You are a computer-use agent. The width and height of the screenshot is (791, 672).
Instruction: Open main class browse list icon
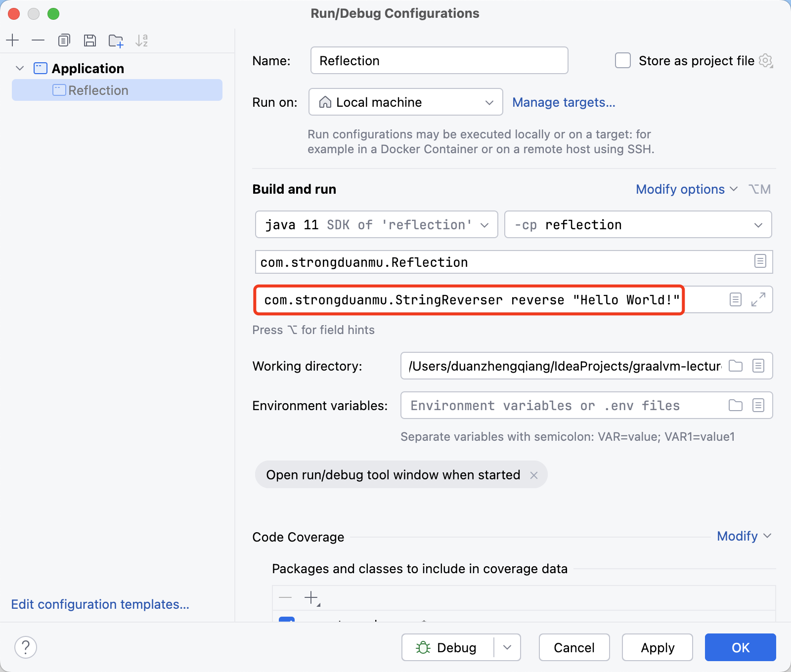(760, 261)
